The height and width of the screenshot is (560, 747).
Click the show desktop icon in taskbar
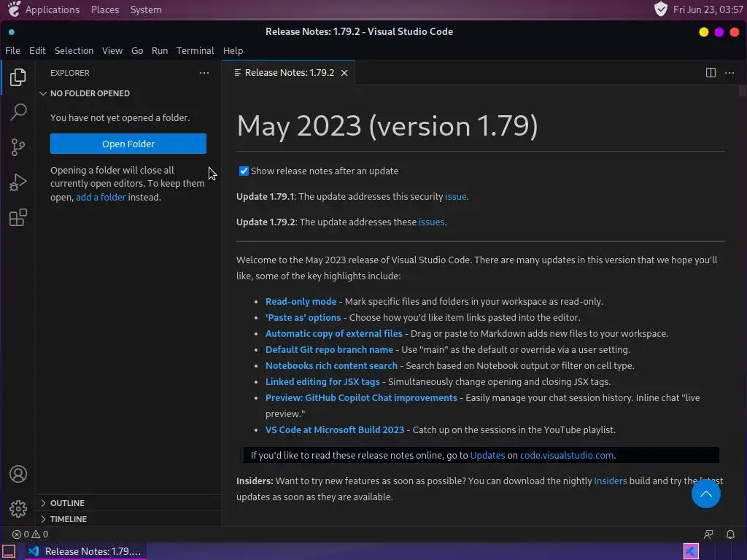(9, 551)
